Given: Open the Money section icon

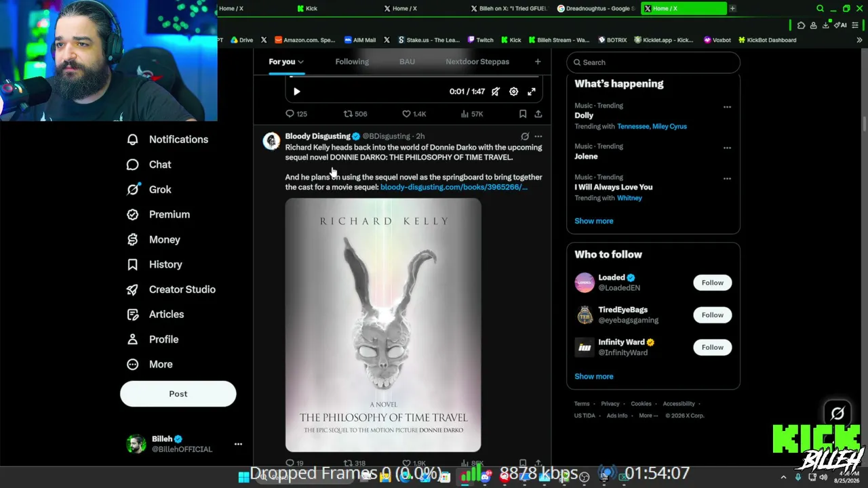Looking at the screenshot, I should coord(133,239).
